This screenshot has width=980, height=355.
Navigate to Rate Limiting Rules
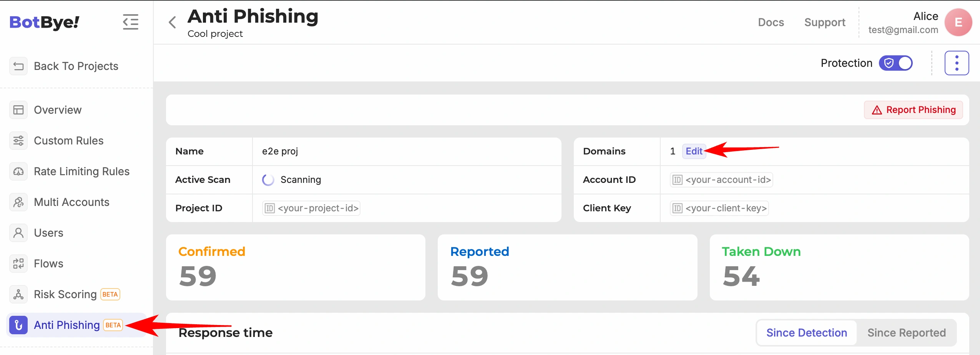tap(76, 171)
